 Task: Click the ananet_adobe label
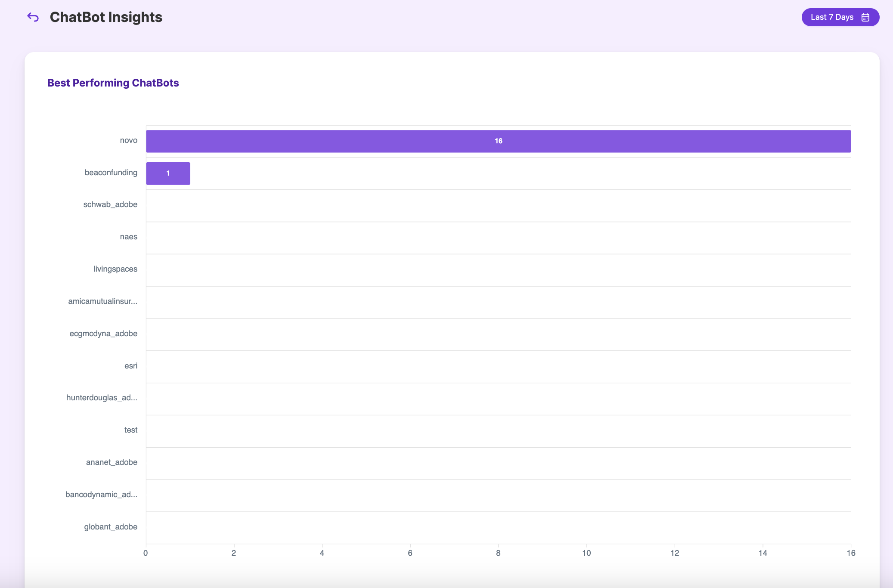pos(112,462)
